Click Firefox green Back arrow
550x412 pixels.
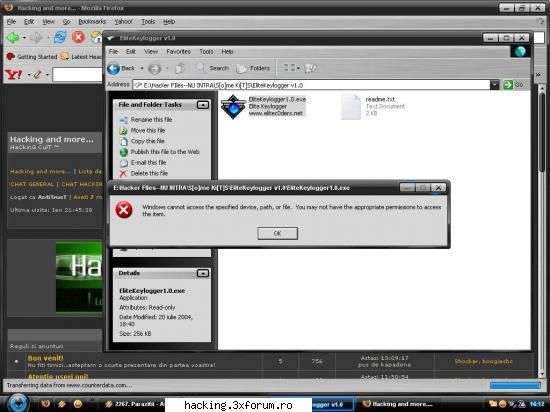(13, 37)
